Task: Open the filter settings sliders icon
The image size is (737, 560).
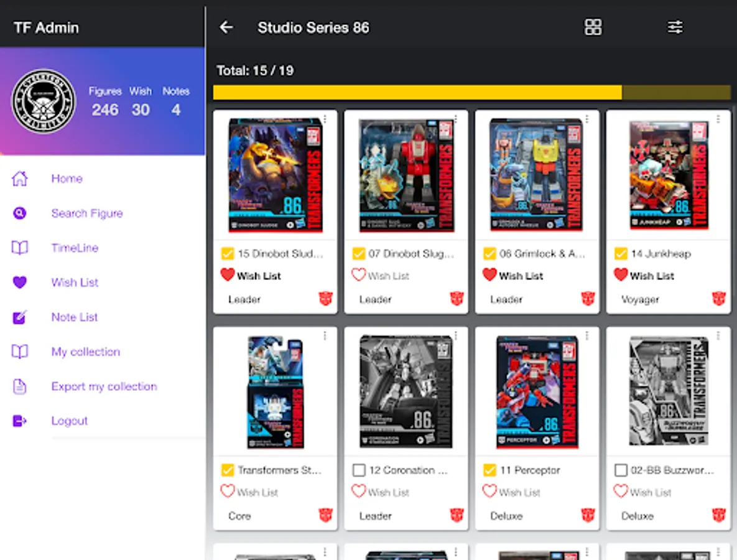Action: 675,27
